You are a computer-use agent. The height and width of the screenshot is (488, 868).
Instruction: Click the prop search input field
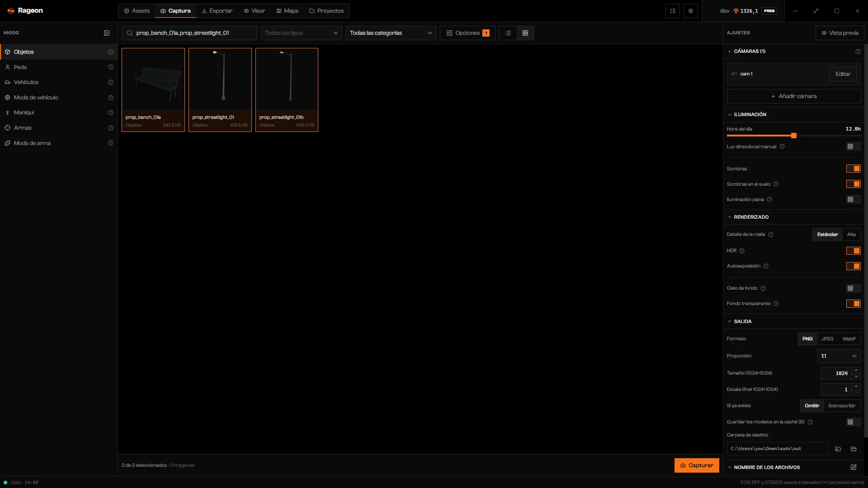pos(189,33)
